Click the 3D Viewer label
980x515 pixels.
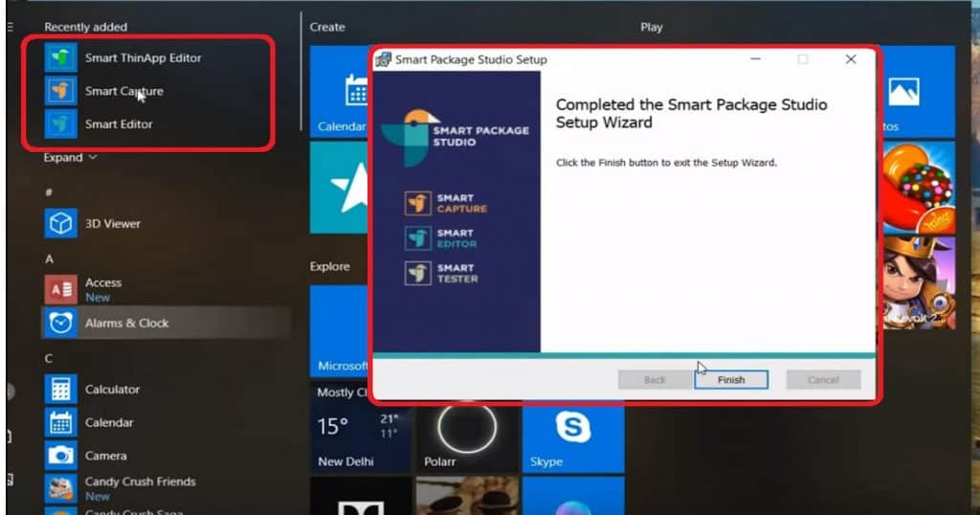(113, 223)
